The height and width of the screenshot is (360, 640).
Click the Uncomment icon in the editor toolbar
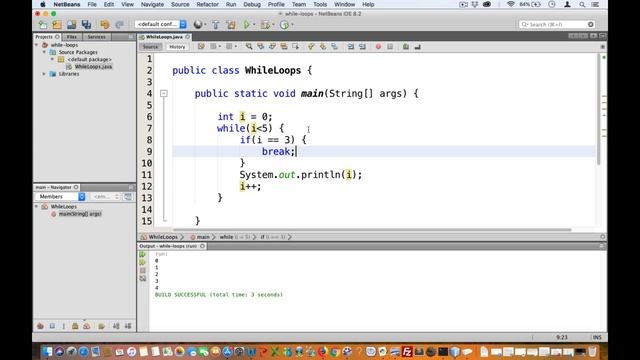pos(417,47)
